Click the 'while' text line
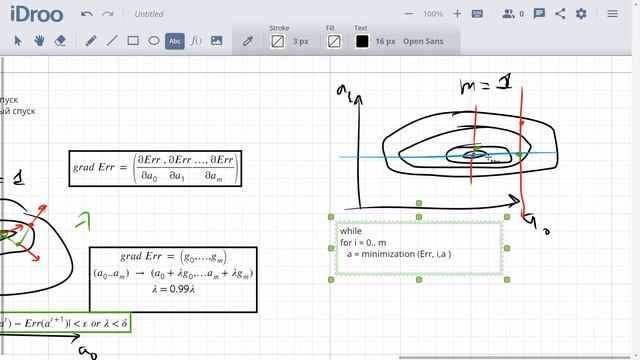This screenshot has width=640, height=360. click(351, 231)
